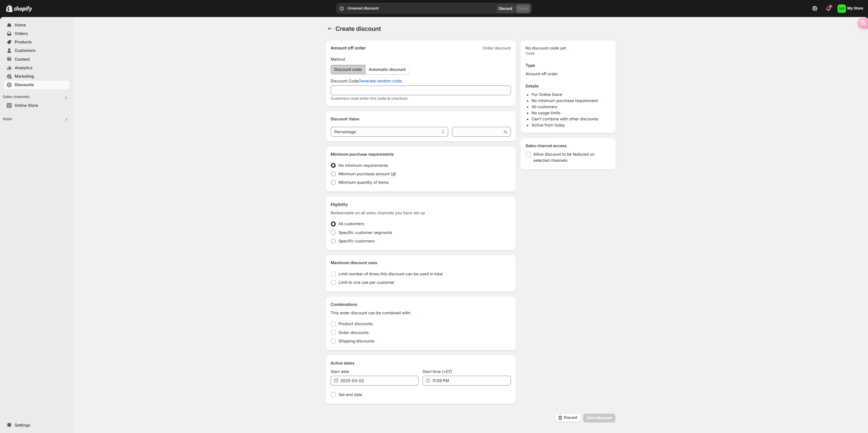
Task: Go to Products in sidebar
Action: point(36,42)
